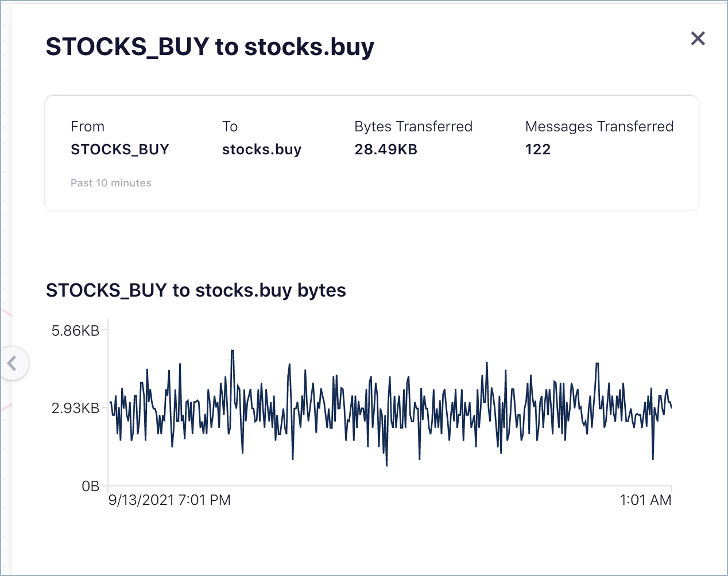Screen dimensions: 728x576
Task: Click the 9/13/2021 7:01 PM axis label
Action: (x=169, y=500)
